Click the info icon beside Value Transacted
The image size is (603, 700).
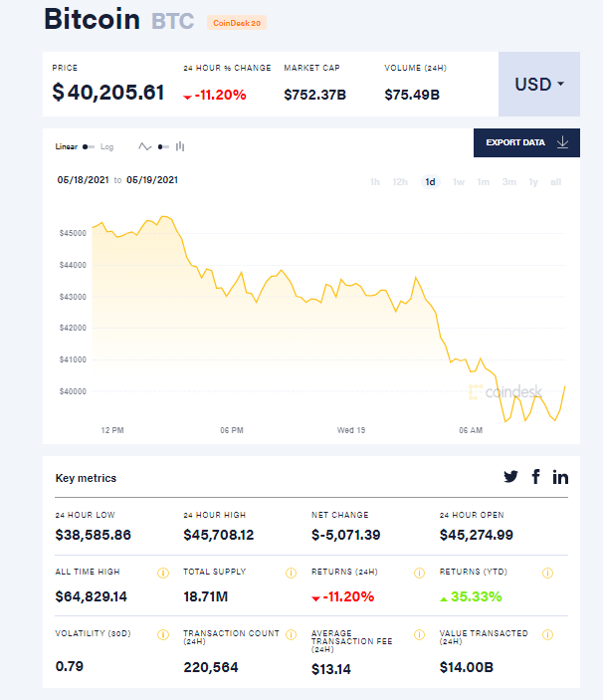pyautogui.click(x=547, y=633)
